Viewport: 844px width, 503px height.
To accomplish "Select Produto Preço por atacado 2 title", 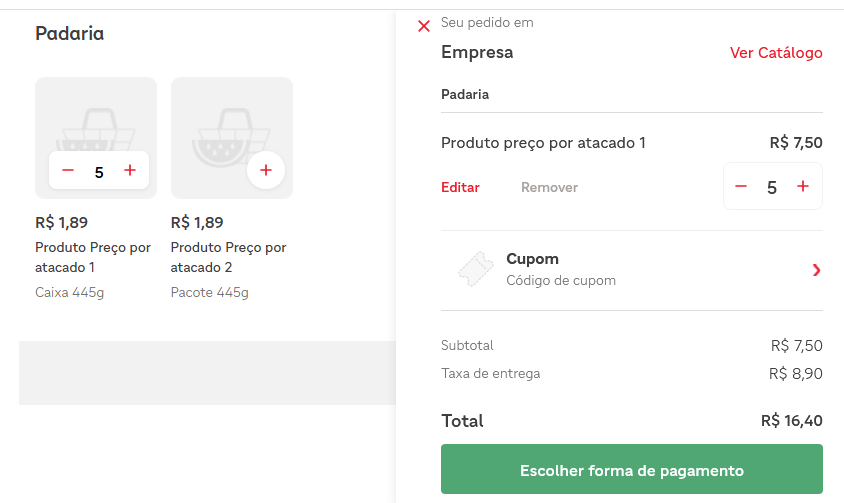I will coord(228,257).
